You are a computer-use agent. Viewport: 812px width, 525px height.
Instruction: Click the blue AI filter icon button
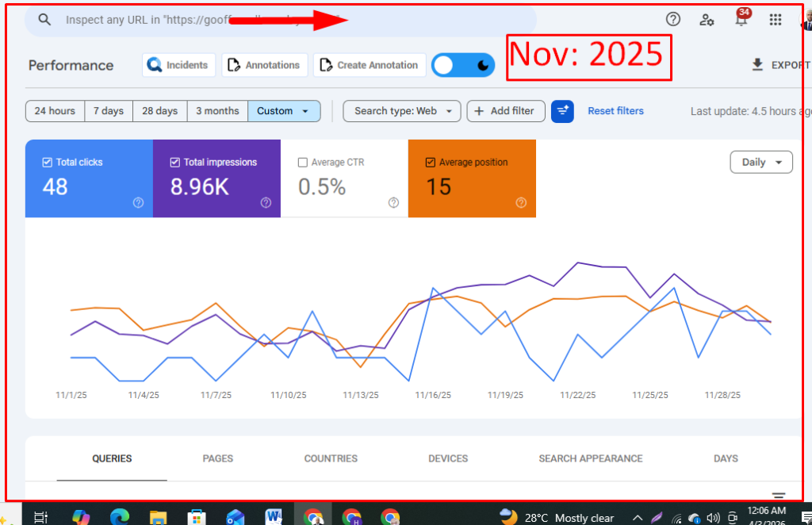[x=562, y=111]
